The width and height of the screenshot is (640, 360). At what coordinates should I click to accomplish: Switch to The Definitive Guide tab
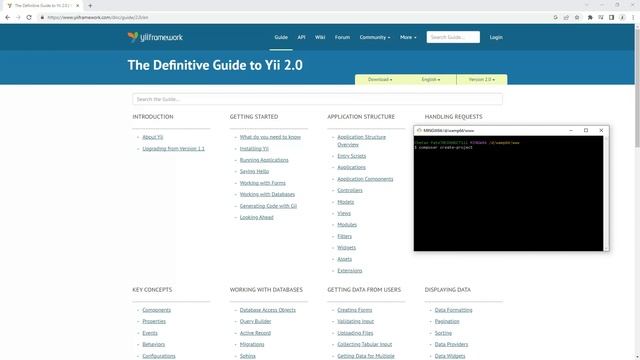coord(42,6)
